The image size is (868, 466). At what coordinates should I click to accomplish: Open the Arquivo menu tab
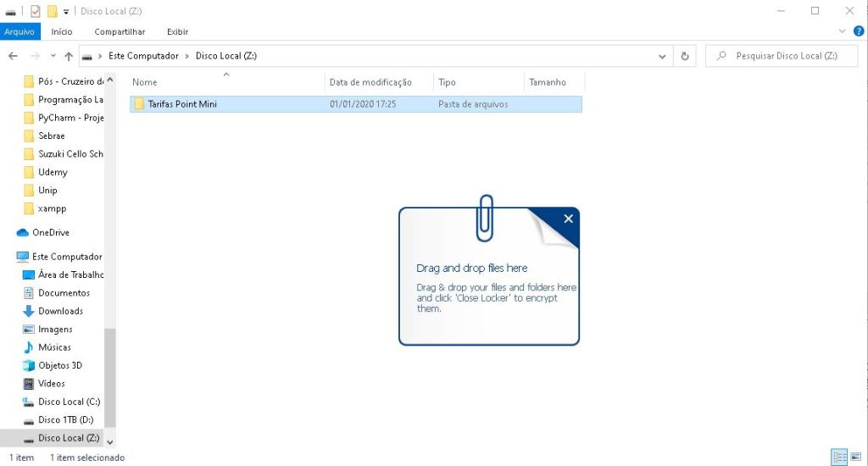19,31
